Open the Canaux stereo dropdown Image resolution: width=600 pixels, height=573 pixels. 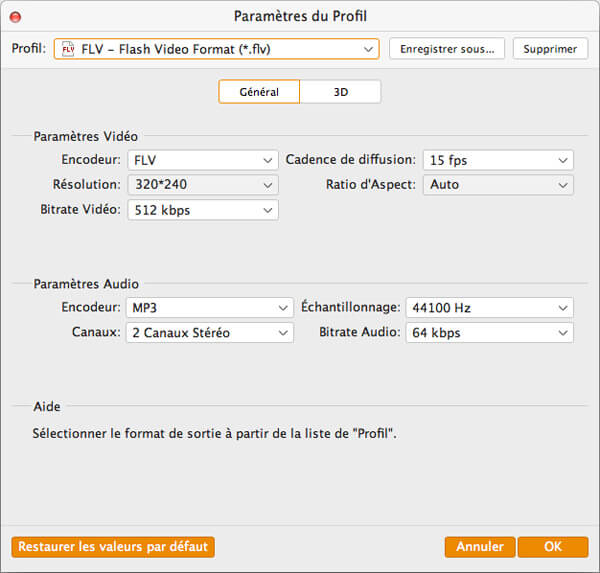(x=209, y=333)
